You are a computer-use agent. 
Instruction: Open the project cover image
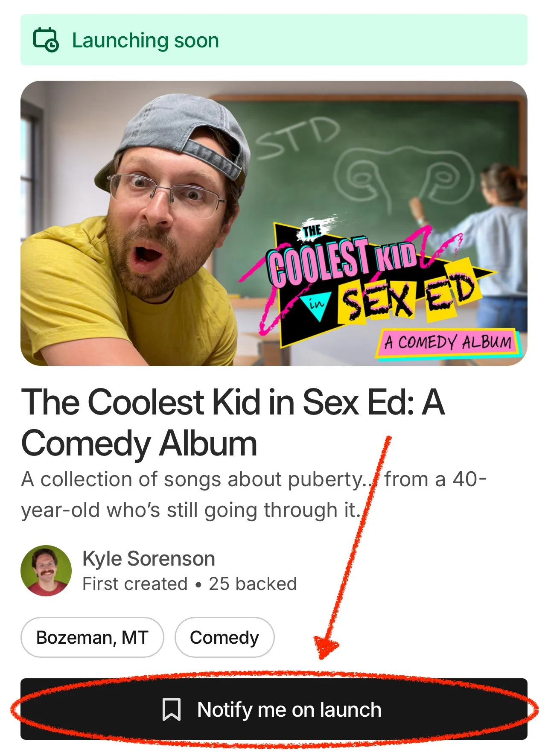tap(274, 223)
